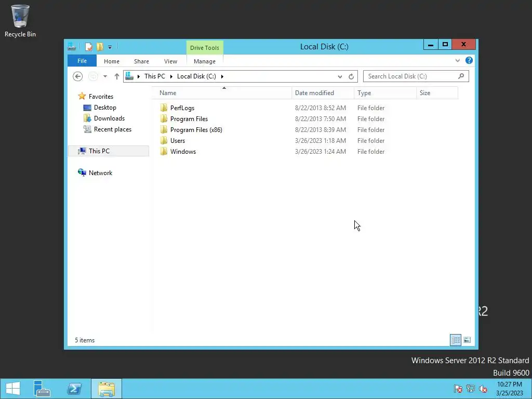Maximize the Local Disk (C:) window

tap(445, 45)
